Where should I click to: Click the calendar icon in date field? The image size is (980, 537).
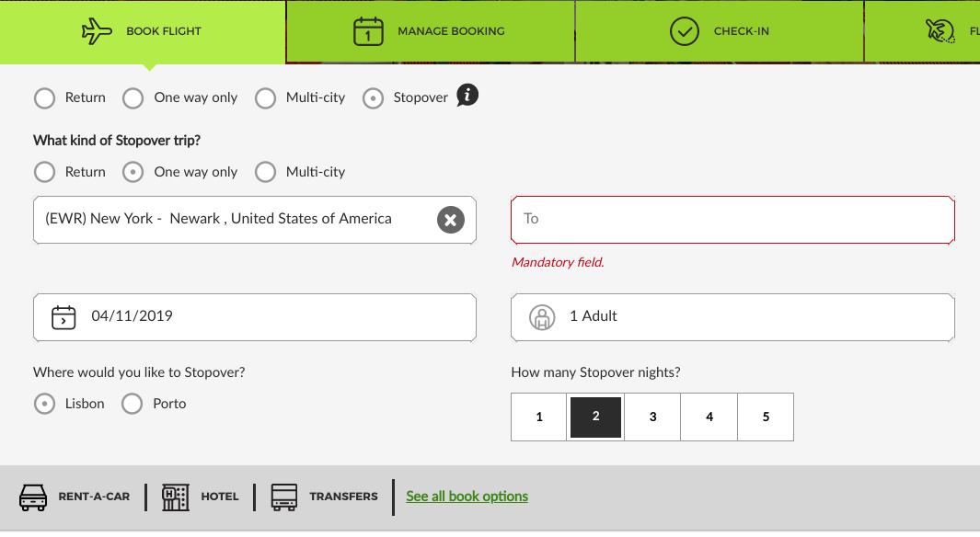pos(63,317)
